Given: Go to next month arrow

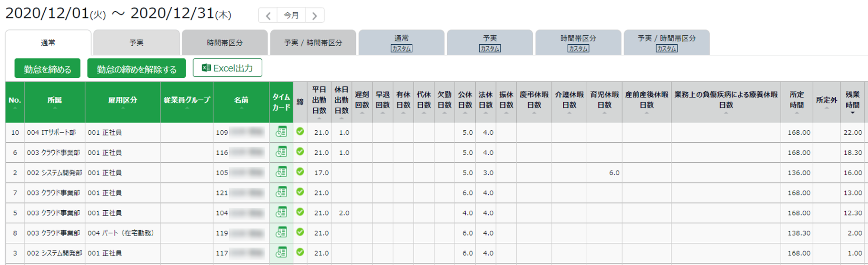Looking at the screenshot, I should (315, 16).
